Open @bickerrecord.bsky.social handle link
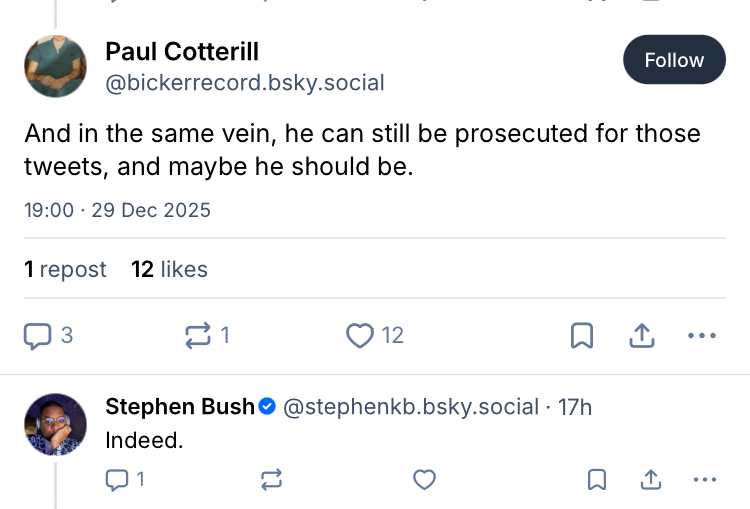 245,83
